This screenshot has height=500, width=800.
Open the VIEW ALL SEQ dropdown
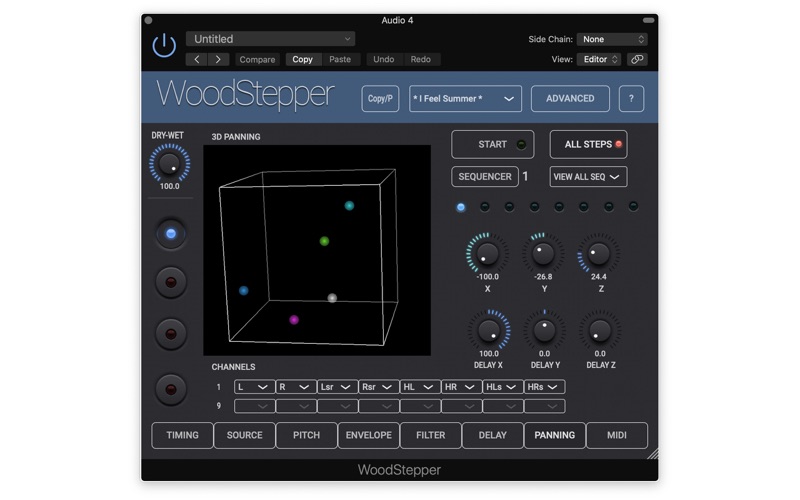588,177
